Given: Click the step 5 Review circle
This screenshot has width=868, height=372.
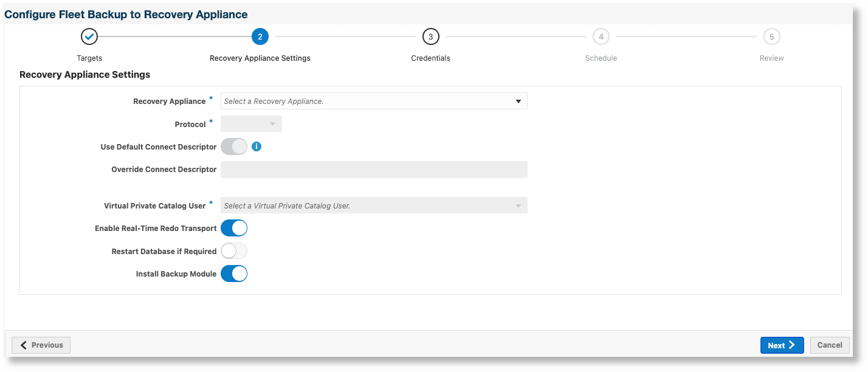Looking at the screenshot, I should [x=772, y=37].
